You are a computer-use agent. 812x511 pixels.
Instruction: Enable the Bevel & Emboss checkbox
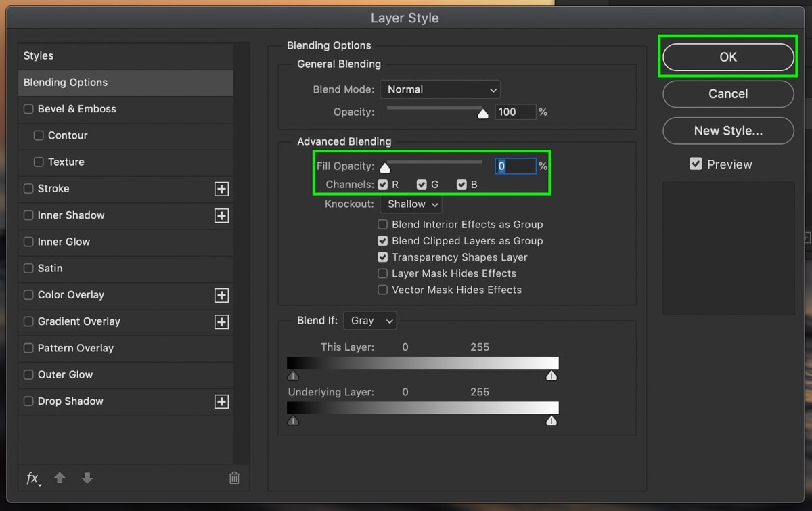pyautogui.click(x=28, y=109)
